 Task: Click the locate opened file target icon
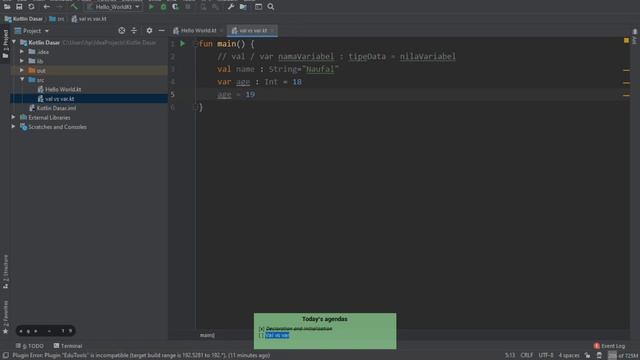pos(122,31)
